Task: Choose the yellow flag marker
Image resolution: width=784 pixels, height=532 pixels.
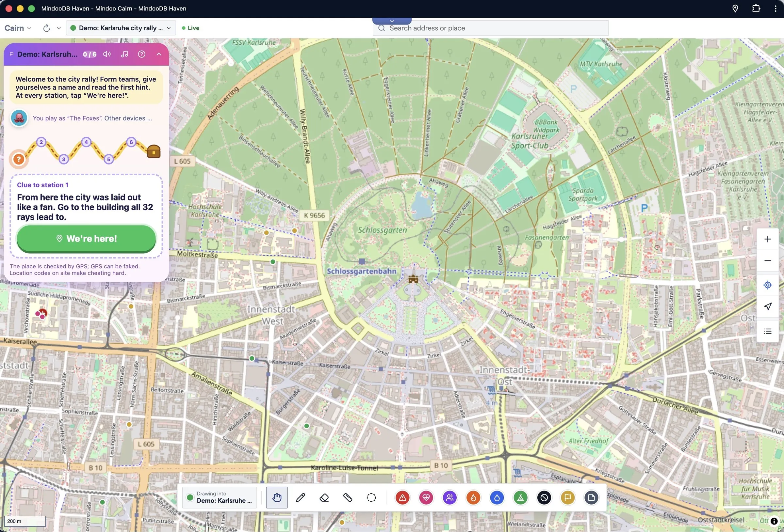Action: click(x=568, y=497)
